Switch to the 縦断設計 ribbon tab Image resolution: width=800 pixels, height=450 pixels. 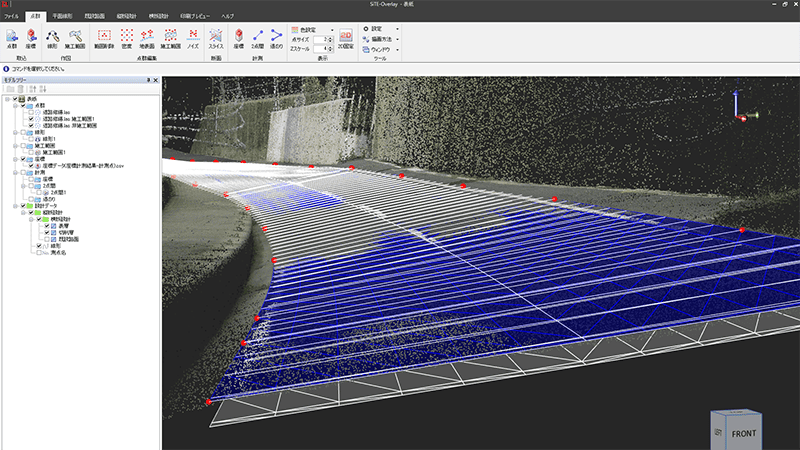pyautogui.click(x=127, y=16)
